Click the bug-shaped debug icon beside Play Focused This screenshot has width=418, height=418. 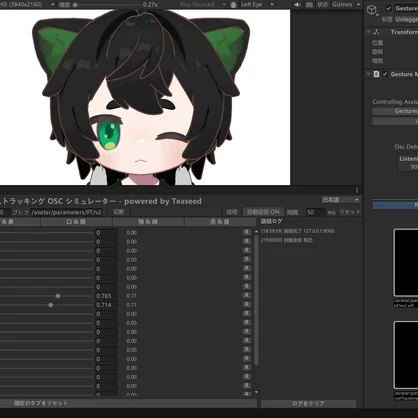[x=233, y=5]
